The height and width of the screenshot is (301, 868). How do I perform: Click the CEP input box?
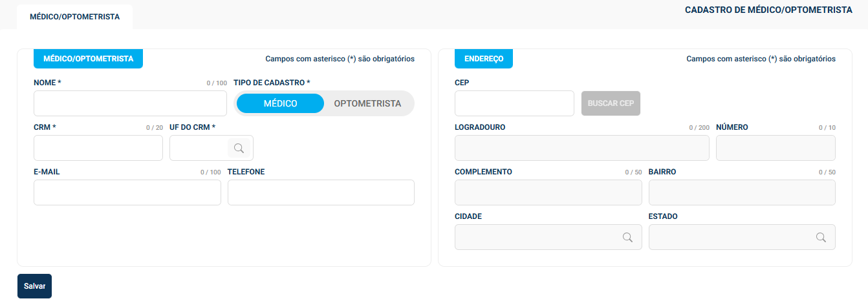pos(514,103)
